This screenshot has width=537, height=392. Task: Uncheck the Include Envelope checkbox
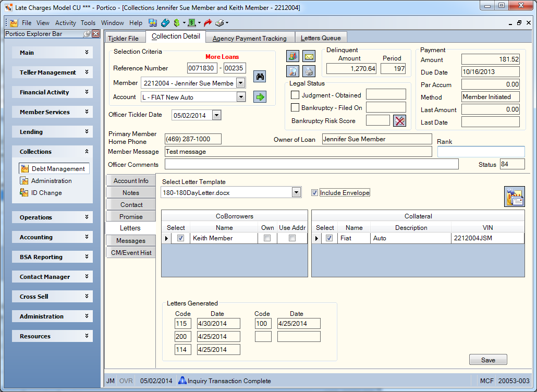coord(314,193)
